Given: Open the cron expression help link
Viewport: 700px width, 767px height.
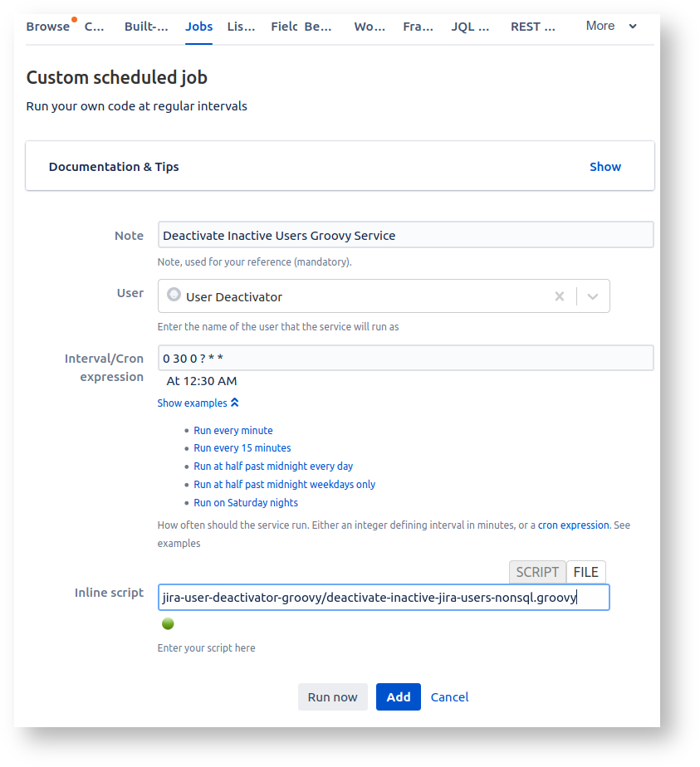Looking at the screenshot, I should click(573, 525).
